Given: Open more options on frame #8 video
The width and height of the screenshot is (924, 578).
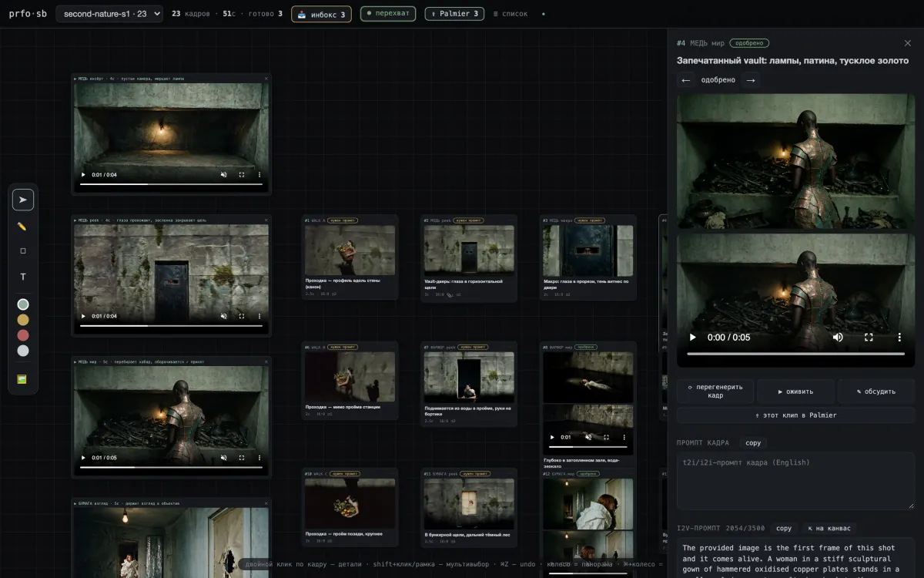Looking at the screenshot, I should click(x=623, y=437).
